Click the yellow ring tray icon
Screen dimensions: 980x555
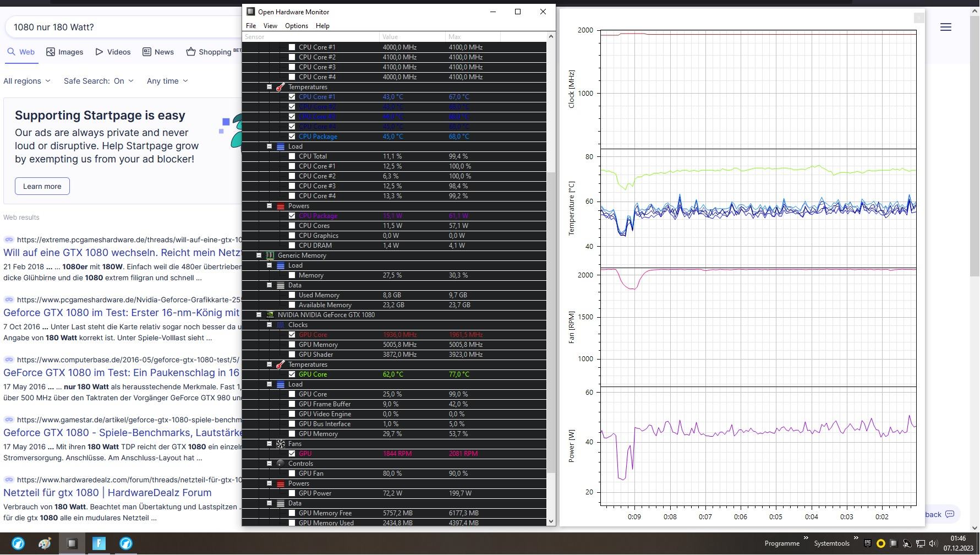pos(880,543)
